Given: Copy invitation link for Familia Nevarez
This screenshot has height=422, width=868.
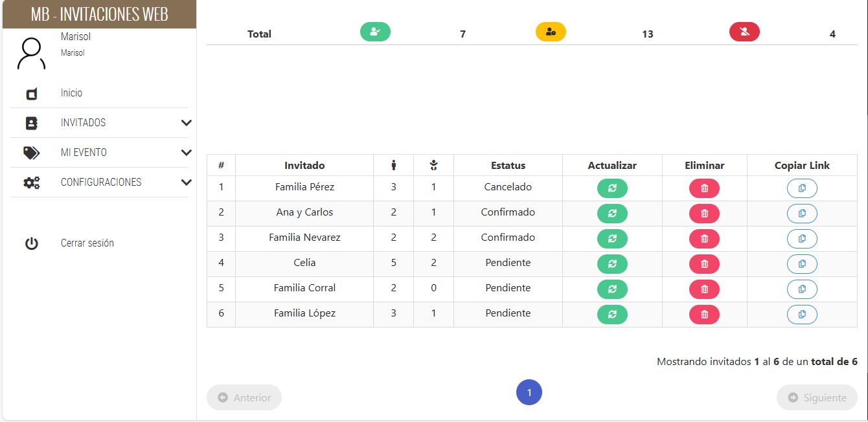Looking at the screenshot, I should coord(802,239).
